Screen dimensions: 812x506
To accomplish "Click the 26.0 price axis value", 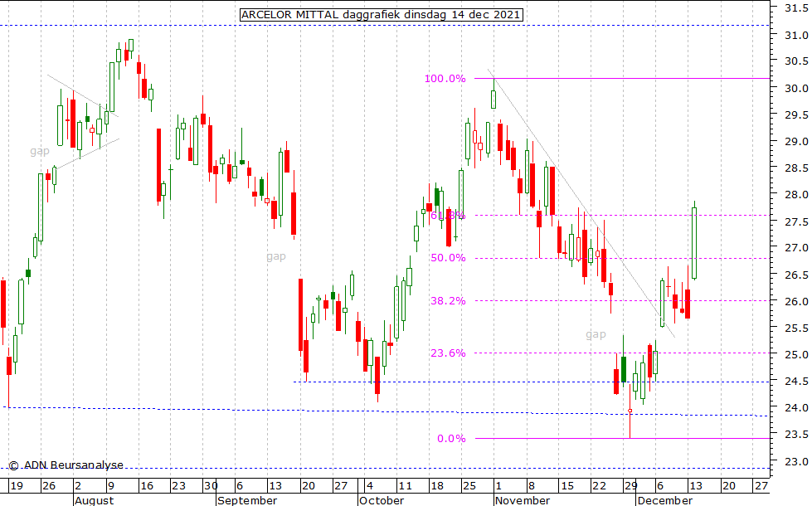I will click(796, 301).
